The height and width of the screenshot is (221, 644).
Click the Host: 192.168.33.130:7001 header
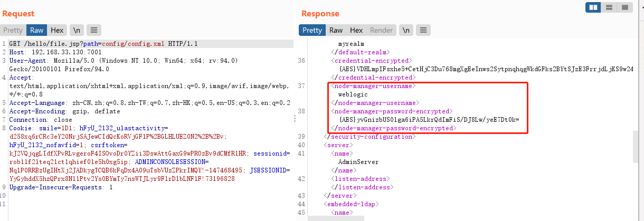click(55, 52)
